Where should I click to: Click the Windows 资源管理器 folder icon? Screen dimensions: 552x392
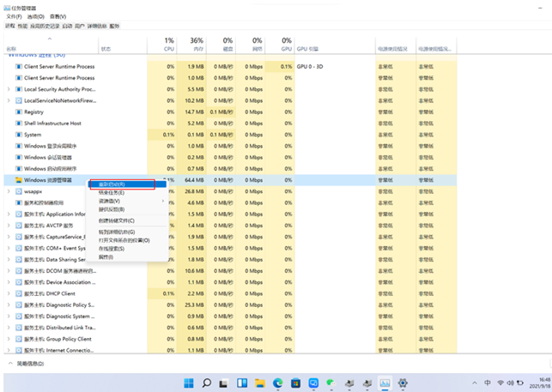point(18,180)
